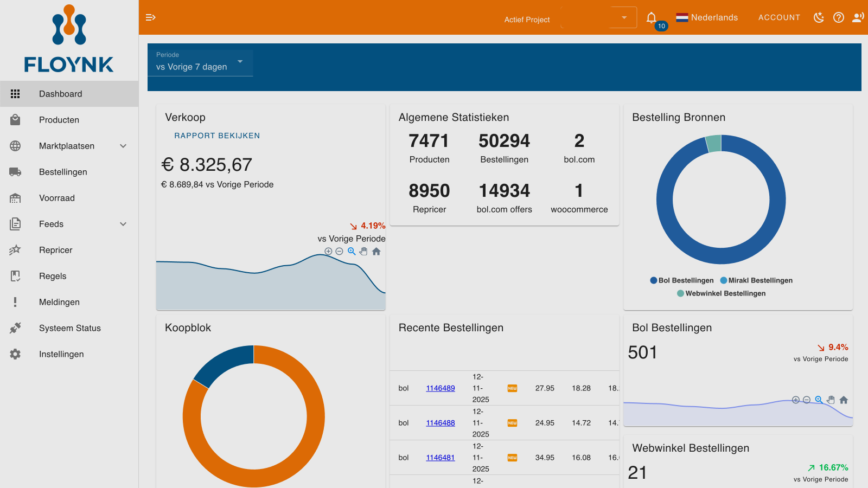The width and height of the screenshot is (868, 488).
Task: Reset zoom with home icon on Verkoop chart
Action: click(x=376, y=252)
